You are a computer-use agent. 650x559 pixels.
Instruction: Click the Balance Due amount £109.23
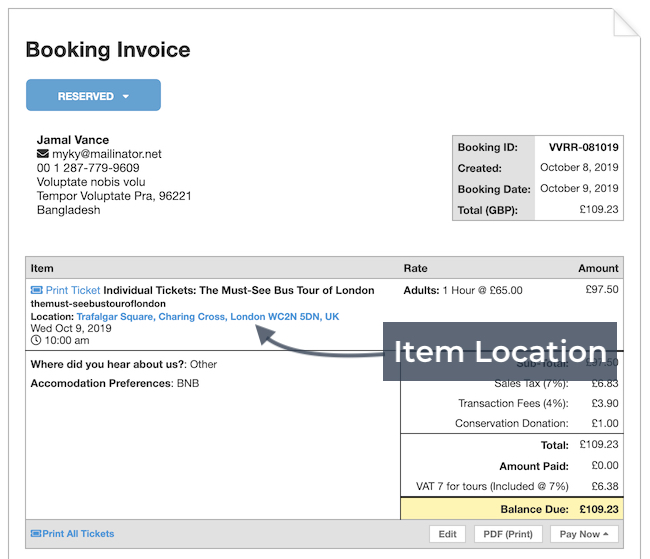pos(599,509)
